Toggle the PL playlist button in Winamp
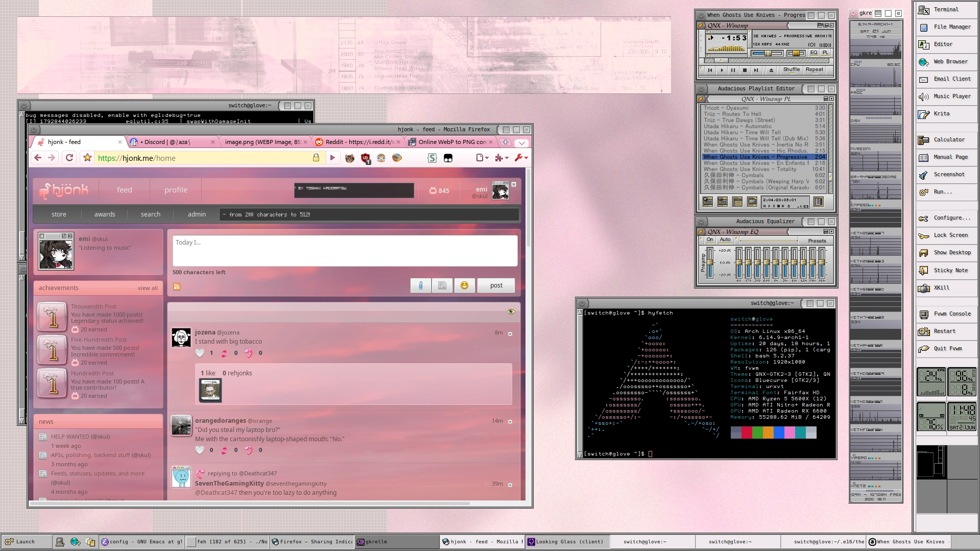This screenshot has height=551, width=980. tap(825, 53)
